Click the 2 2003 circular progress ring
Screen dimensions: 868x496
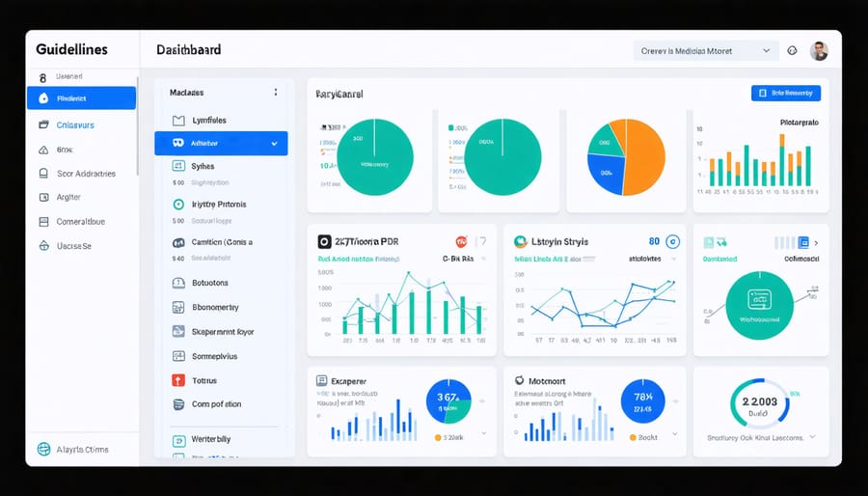click(760, 405)
